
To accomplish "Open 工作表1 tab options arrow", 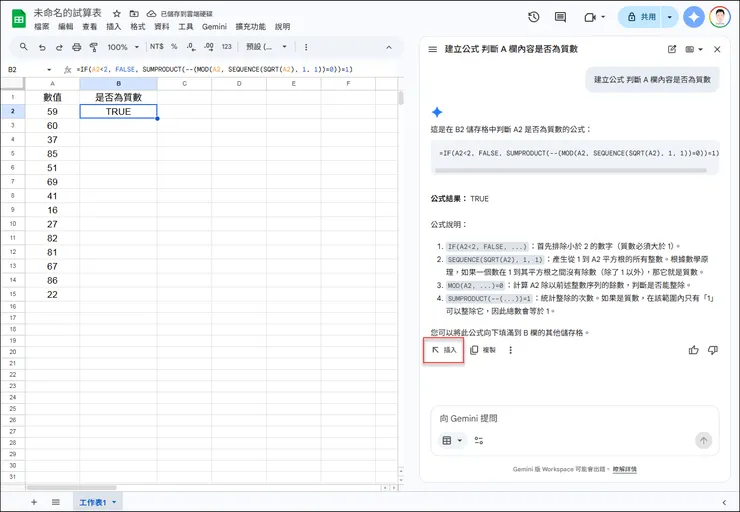I will pyautogui.click(x=114, y=502).
